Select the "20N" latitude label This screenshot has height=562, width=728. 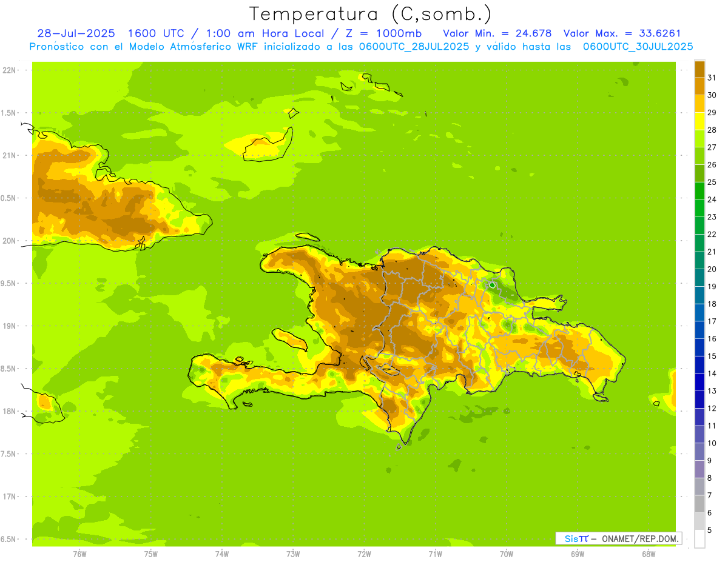[x=8, y=241]
